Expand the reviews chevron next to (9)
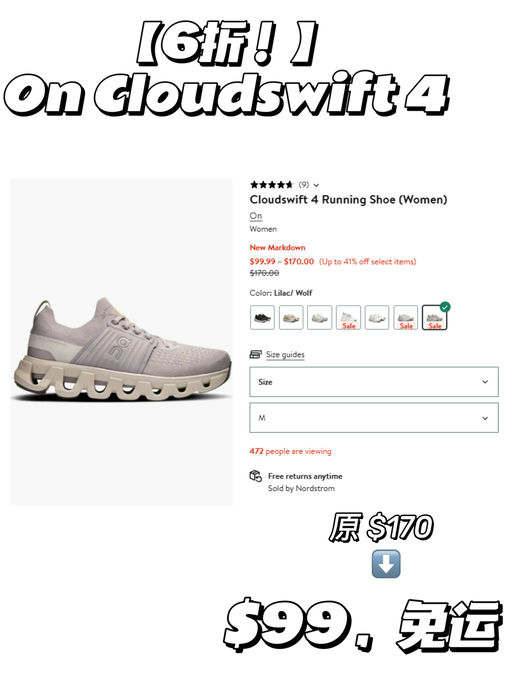Image resolution: width=512 pixels, height=683 pixels. coord(316,185)
